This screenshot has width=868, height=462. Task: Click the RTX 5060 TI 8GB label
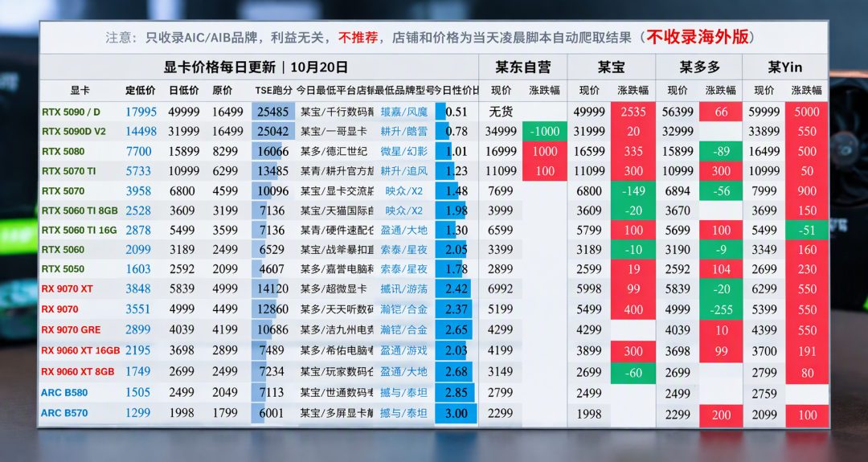80,211
